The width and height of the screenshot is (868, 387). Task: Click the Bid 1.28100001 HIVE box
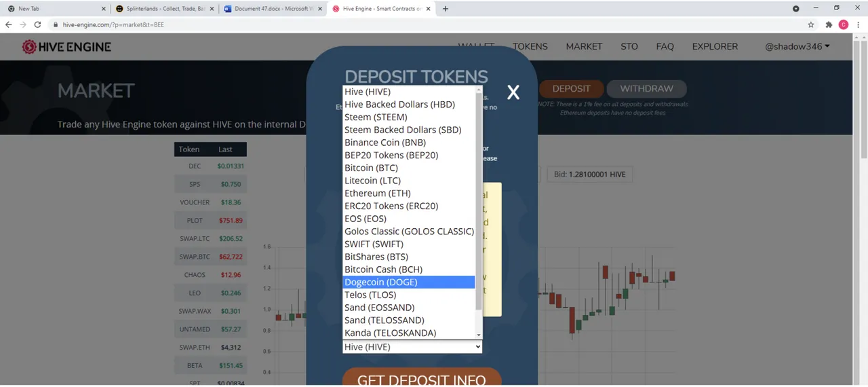589,174
